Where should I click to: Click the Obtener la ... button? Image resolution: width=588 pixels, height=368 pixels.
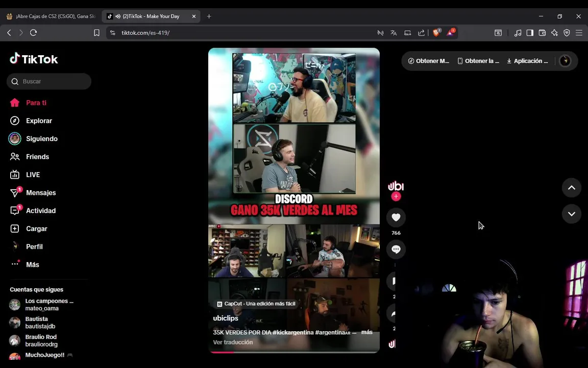pos(478,61)
